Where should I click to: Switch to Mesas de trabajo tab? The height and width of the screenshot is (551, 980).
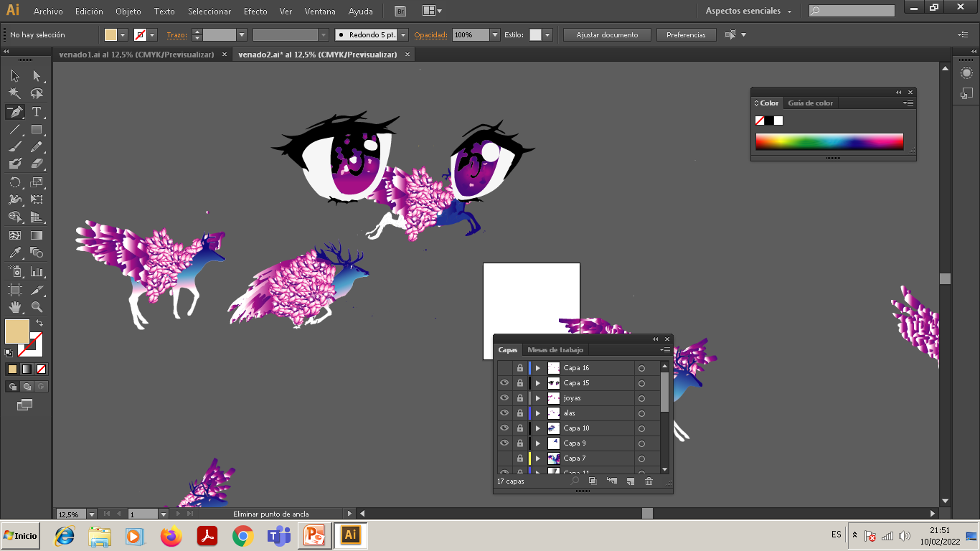click(555, 350)
